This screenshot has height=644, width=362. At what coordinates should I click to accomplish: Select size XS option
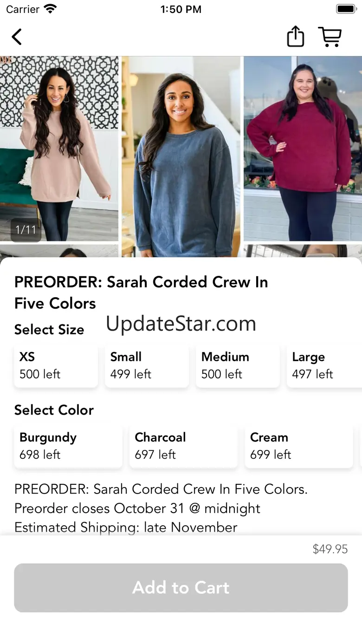56,365
